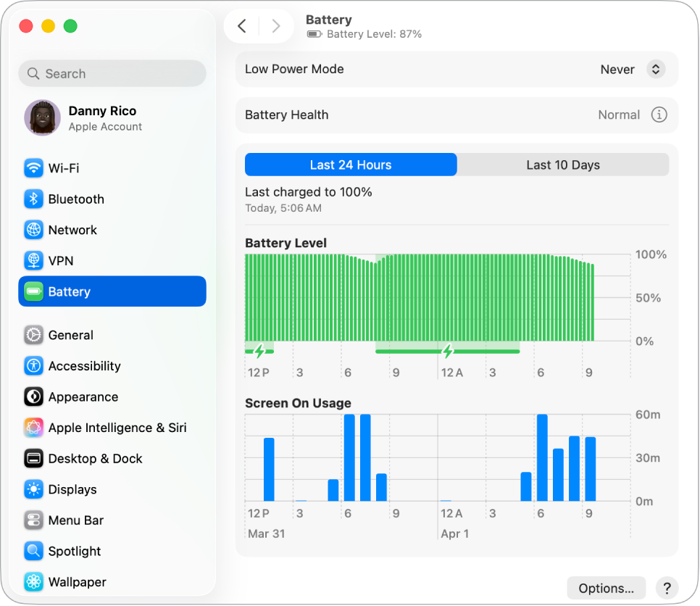This screenshot has width=700, height=606.
Task: Open Bluetooth settings via sidebar icon
Action: (x=33, y=199)
